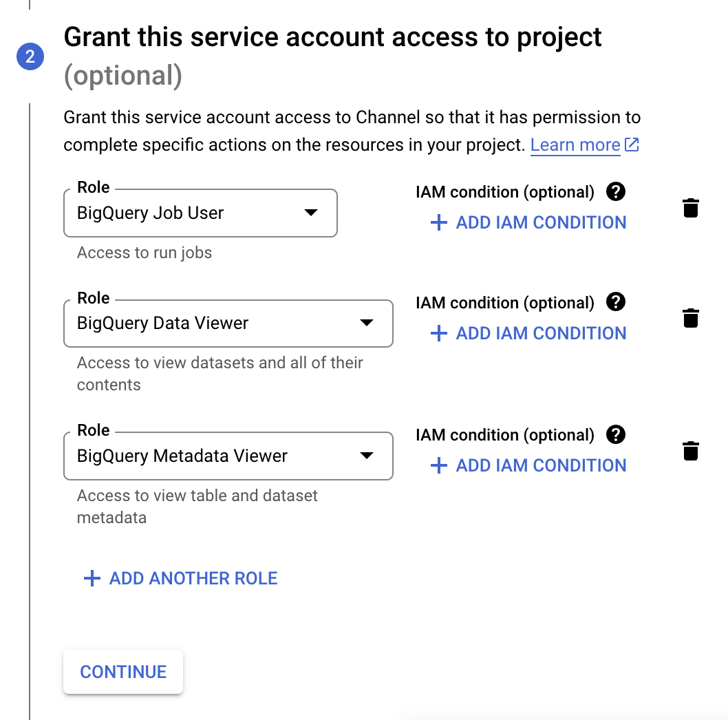
Task: Open help for the first IAM condition
Action: point(616,192)
